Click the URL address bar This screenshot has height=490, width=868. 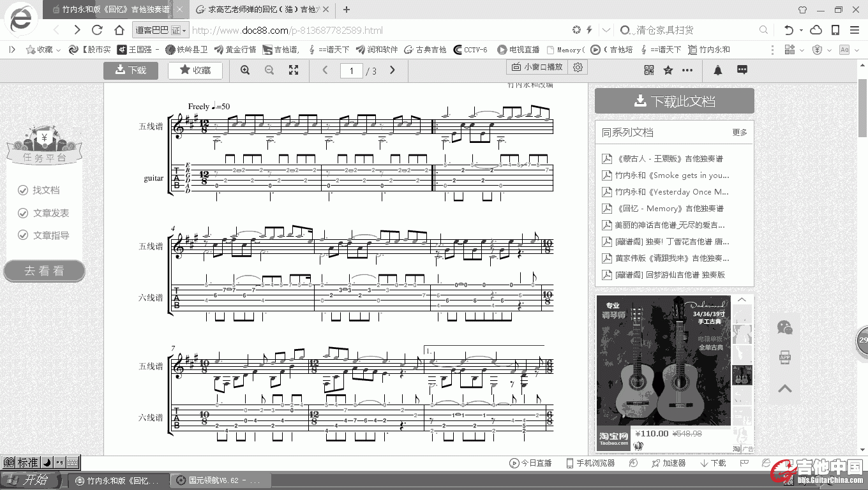(380, 30)
